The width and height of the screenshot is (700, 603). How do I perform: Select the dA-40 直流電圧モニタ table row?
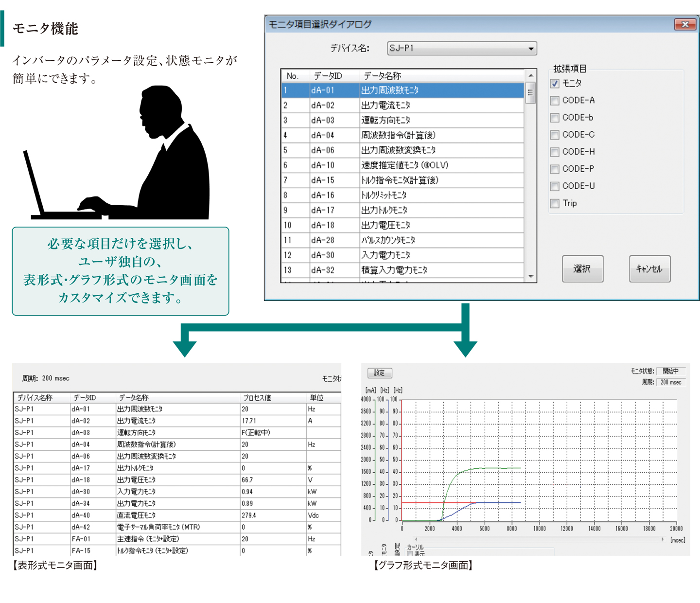tap(177, 515)
